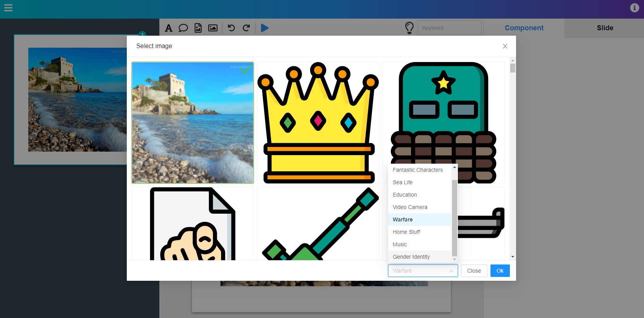This screenshot has height=318, width=644.
Task: Click the text tool icon
Action: 168,28
